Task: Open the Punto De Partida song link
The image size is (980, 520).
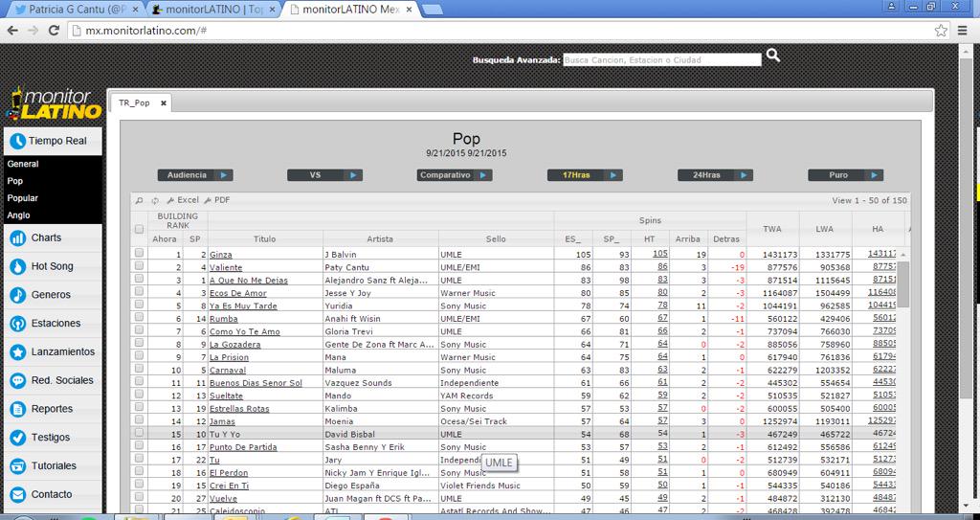Action: click(x=243, y=447)
